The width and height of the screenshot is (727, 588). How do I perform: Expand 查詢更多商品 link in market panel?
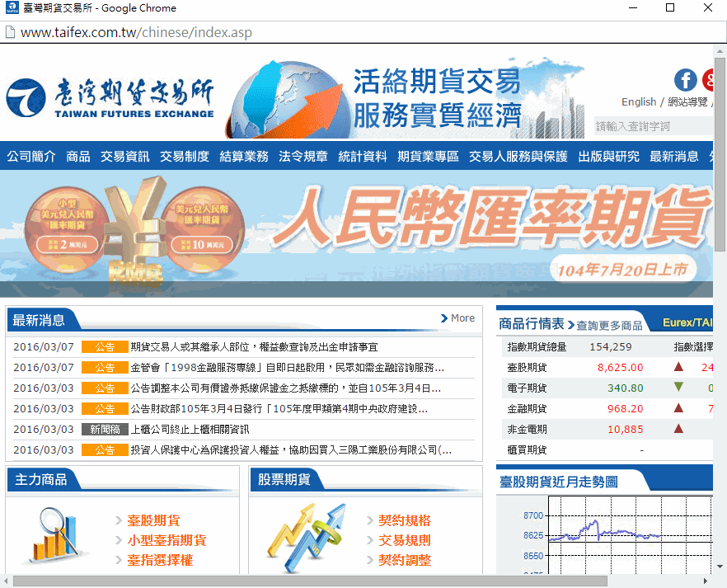coord(609,325)
